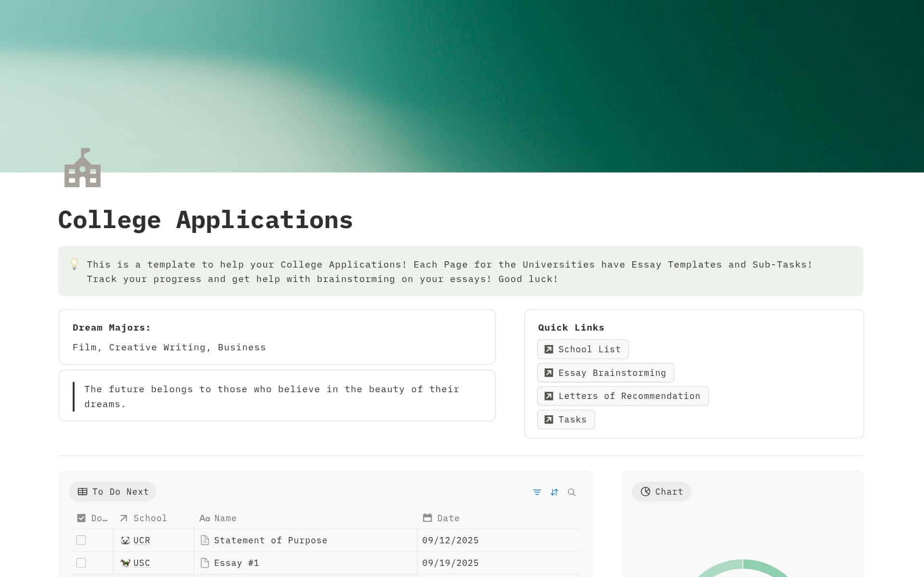The width and height of the screenshot is (924, 577).
Task: Click the checkbox icon in the Done column header
Action: pyautogui.click(x=81, y=518)
